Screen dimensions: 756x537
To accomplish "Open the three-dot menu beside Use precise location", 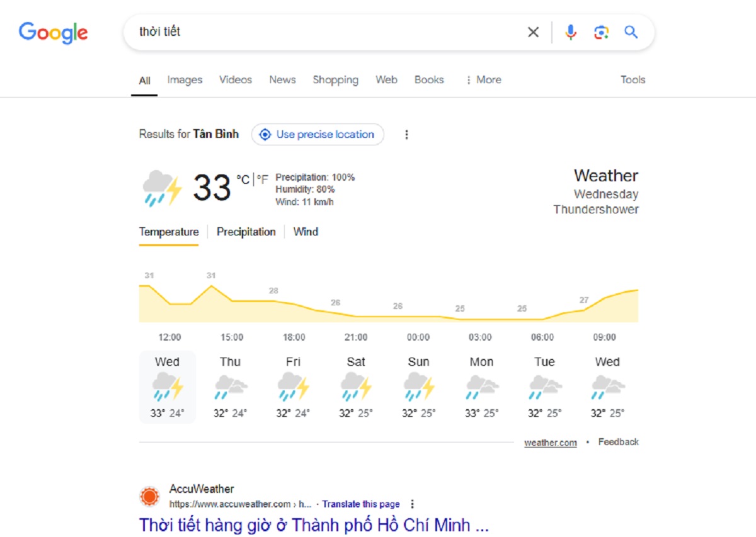I will [x=406, y=134].
